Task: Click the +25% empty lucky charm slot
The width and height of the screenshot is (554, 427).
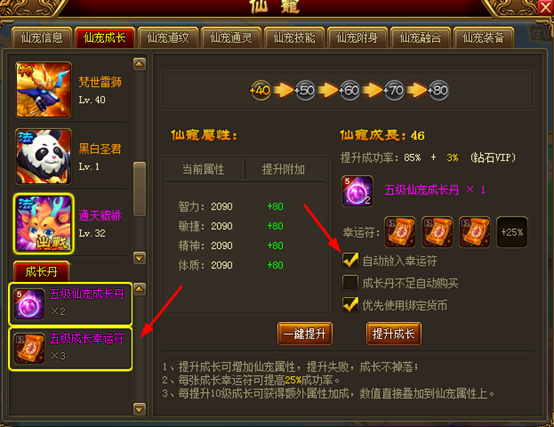Action: [x=512, y=232]
